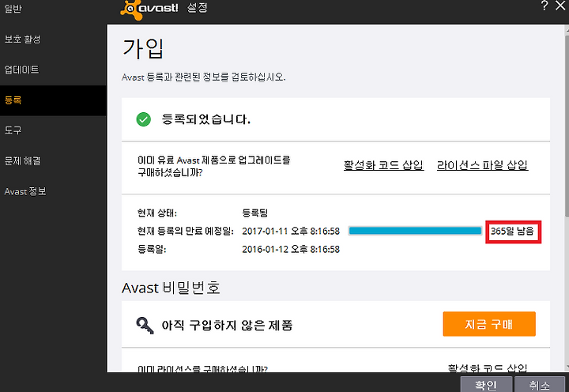Viewport: 569px width, 392px height.
Task: Click the 등록되었습니다. status message
Action: point(205,119)
